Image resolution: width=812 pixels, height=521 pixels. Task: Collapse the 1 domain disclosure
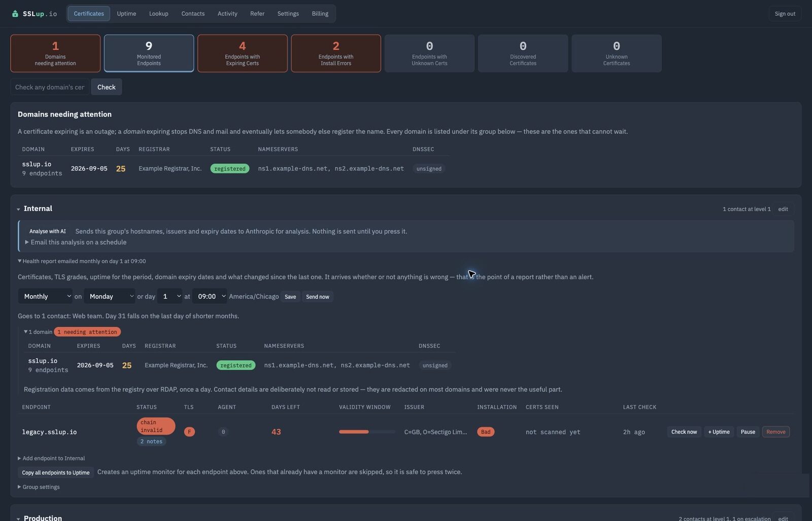[x=38, y=332]
